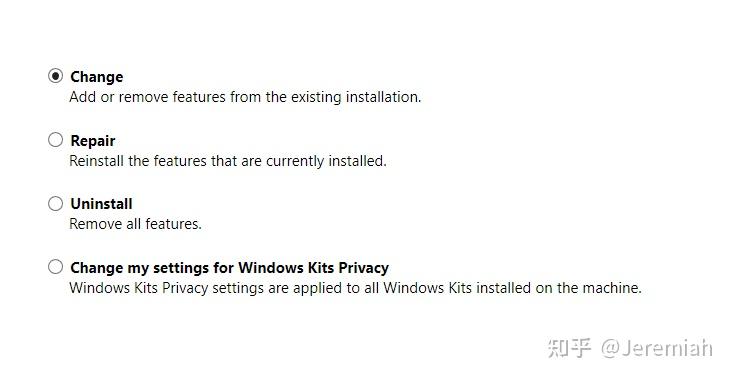731x378 pixels.
Task: Select the Windows Kits Privacy settings radio button
Action: 55,267
